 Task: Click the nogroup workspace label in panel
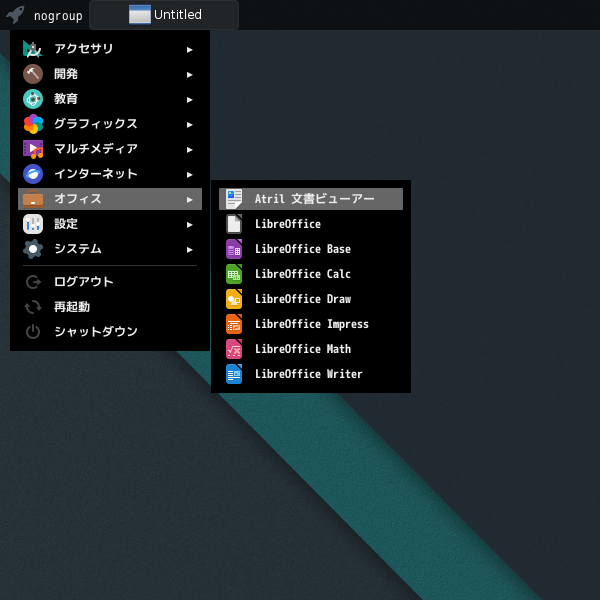(x=58, y=16)
